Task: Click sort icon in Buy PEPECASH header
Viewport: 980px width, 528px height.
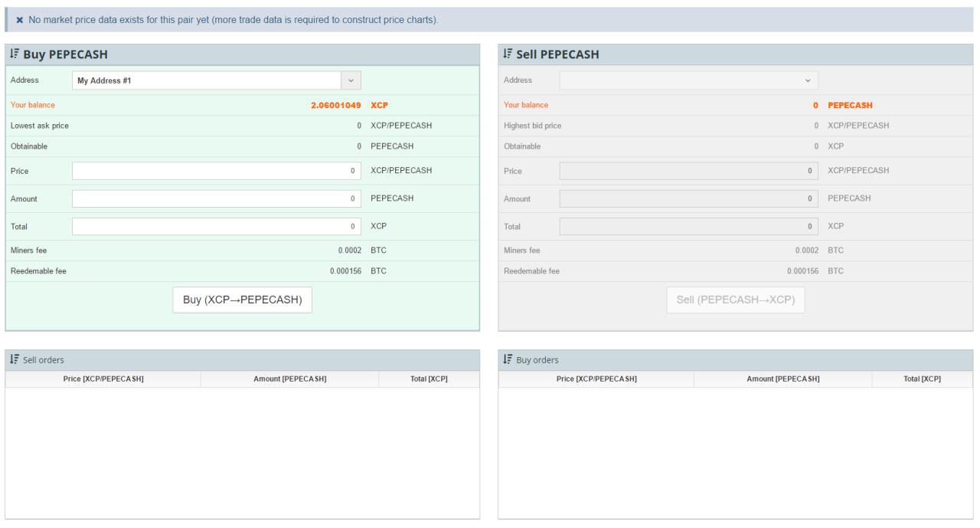Action: point(15,54)
